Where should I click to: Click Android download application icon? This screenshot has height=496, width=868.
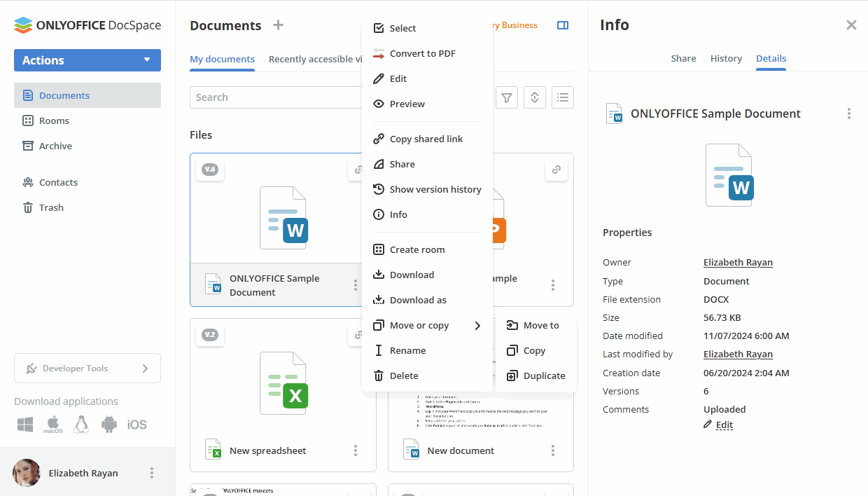pos(108,425)
